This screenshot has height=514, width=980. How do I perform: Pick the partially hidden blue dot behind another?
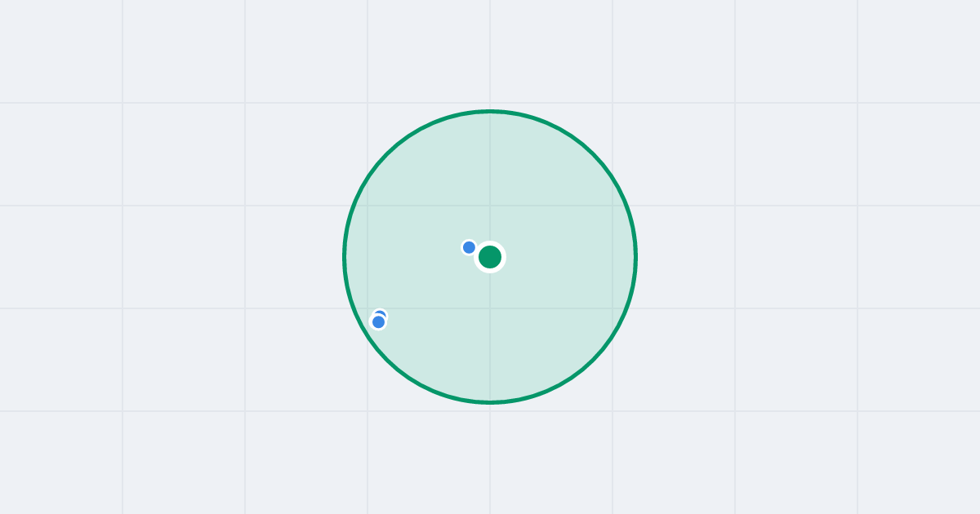point(381,312)
